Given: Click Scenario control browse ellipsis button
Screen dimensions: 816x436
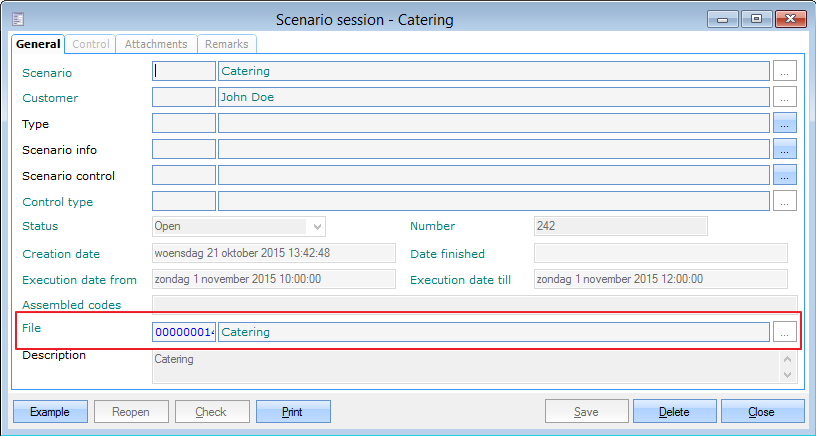Looking at the screenshot, I should coord(785,175).
